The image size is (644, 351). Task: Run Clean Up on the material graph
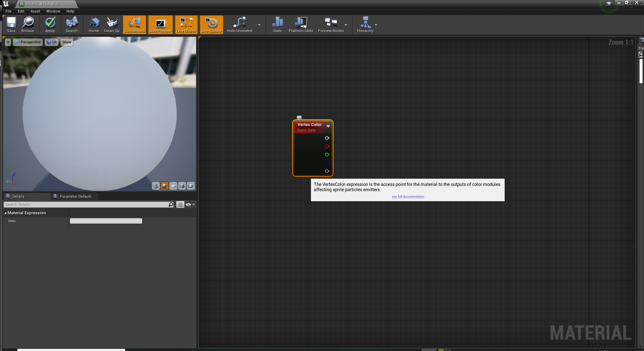coord(112,25)
